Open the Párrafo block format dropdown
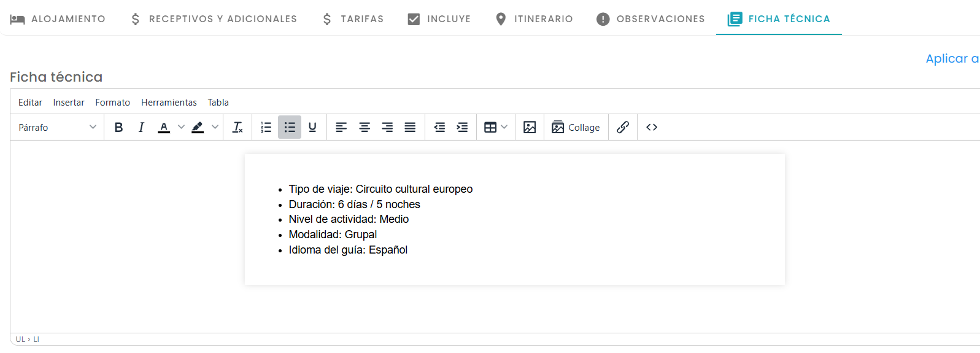The image size is (980, 353). pos(58,127)
